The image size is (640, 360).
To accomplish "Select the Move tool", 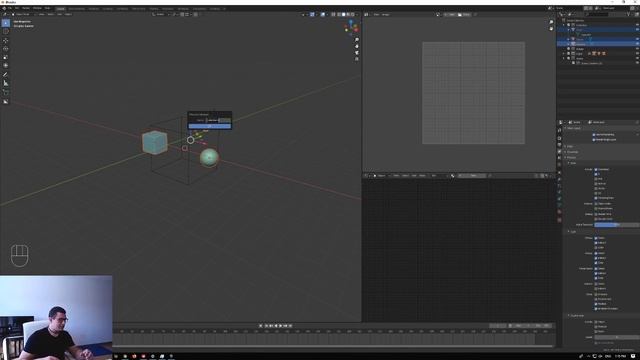I will [5, 41].
